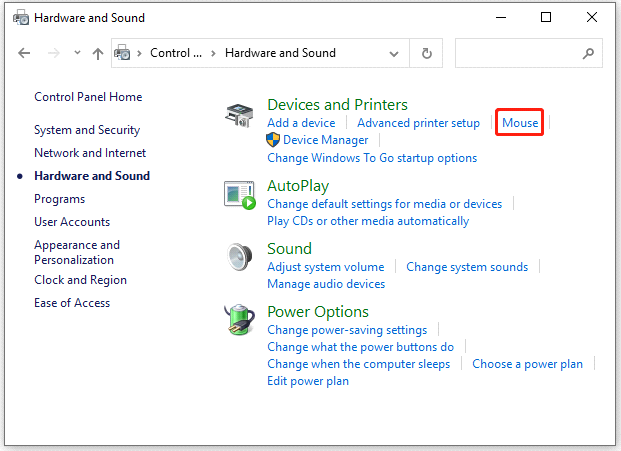
Task: Open the Sound speaker icon
Action: pos(240,257)
